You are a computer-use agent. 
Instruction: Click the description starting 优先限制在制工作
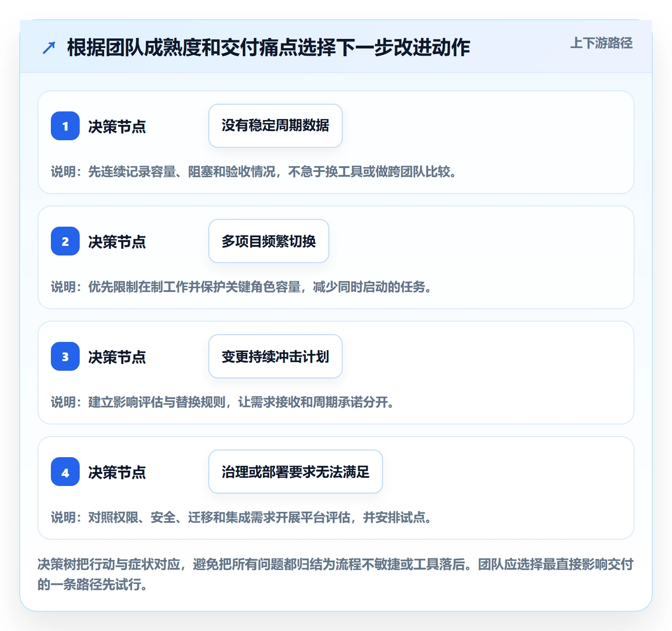(x=241, y=287)
